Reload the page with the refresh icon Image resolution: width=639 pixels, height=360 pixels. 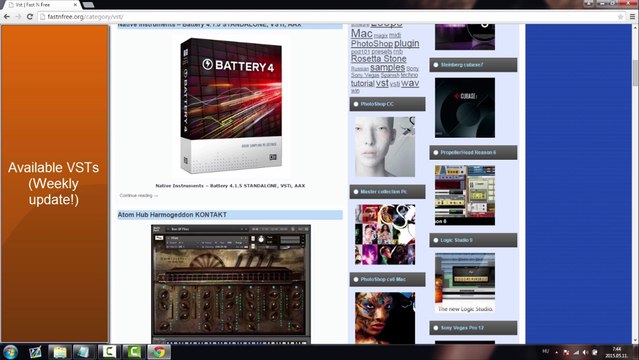click(x=30, y=17)
